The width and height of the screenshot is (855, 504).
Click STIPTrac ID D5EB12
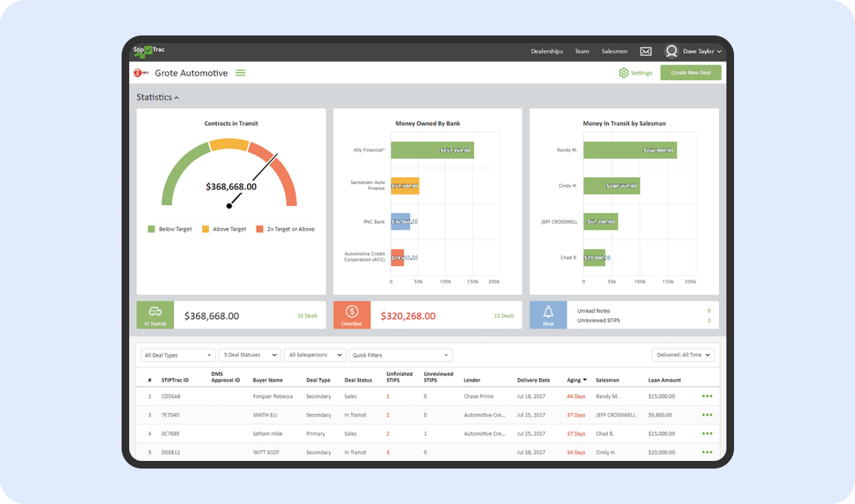pyautogui.click(x=171, y=453)
